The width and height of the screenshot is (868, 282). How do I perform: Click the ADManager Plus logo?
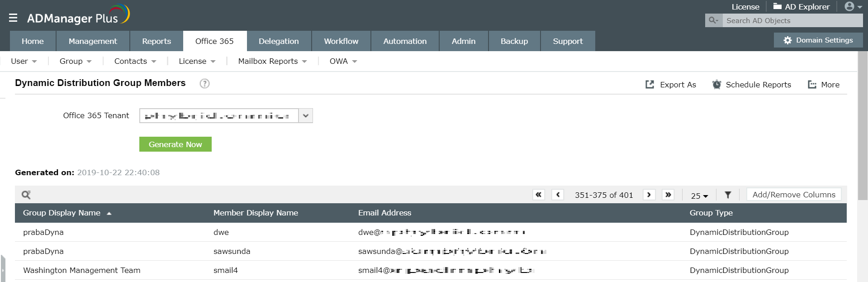(78, 15)
